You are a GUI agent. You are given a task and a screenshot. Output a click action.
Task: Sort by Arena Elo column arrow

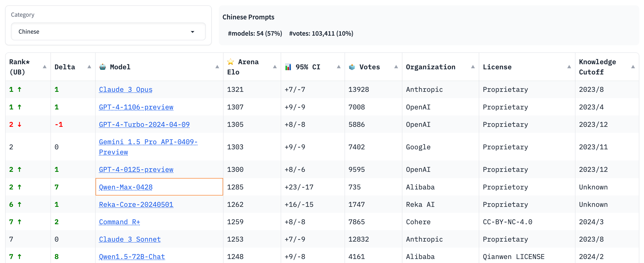pos(275,67)
